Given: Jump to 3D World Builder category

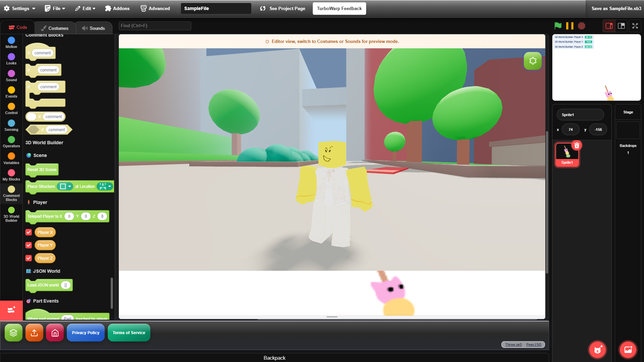Looking at the screenshot, I should 11,215.
